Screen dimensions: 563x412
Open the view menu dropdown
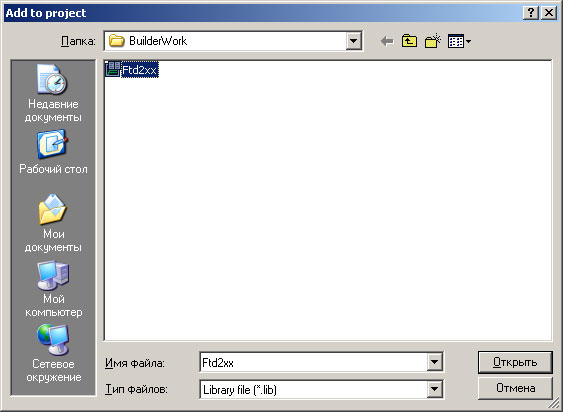click(459, 41)
